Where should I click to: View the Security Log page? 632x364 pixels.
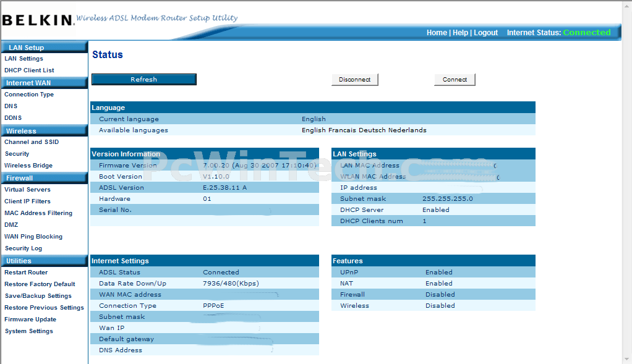pos(23,248)
